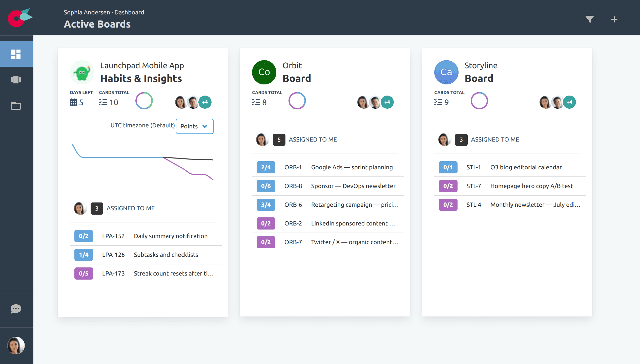The image size is (640, 364).
Task: Click the 5 assigned-to-me badge on Orbit
Action: [279, 139]
